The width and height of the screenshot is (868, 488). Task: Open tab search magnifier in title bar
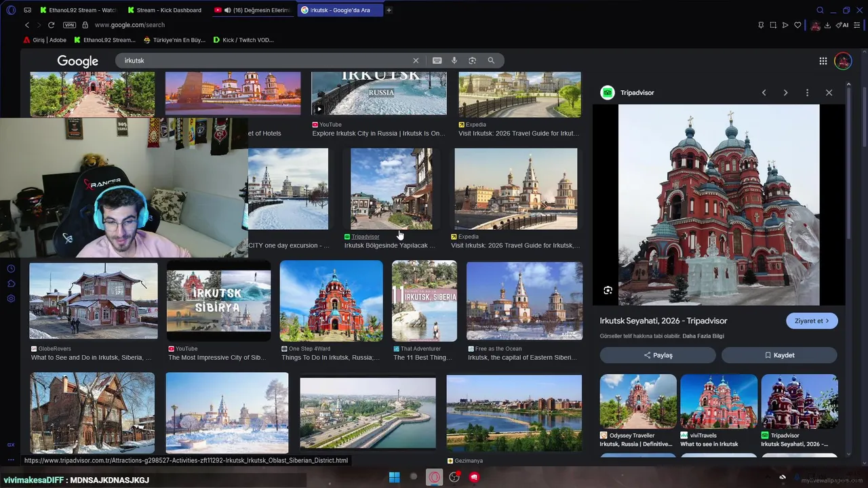(820, 10)
